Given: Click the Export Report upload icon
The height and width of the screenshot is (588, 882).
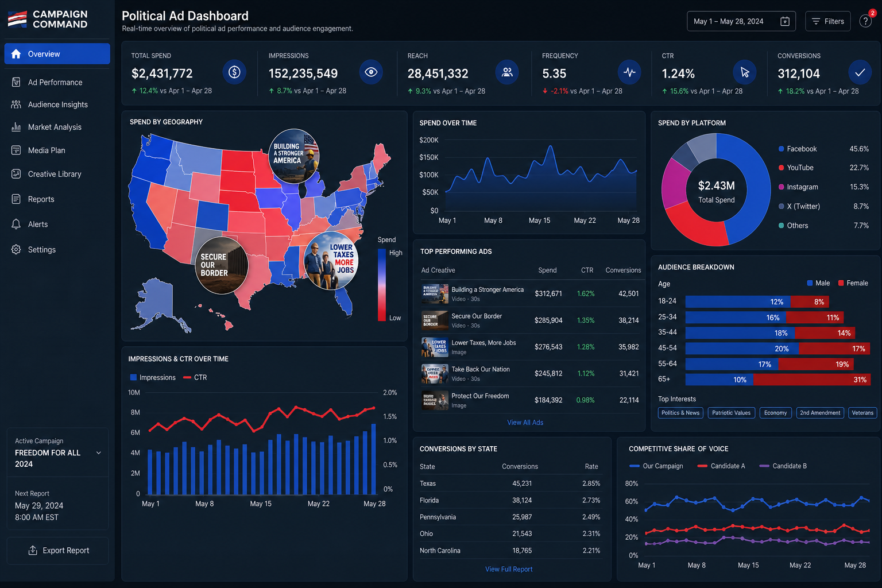Looking at the screenshot, I should coord(33,550).
